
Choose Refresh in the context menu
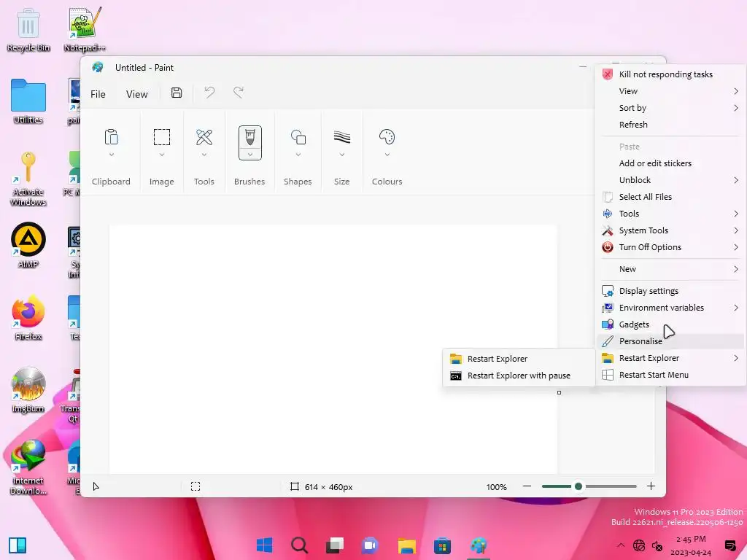tap(671, 125)
